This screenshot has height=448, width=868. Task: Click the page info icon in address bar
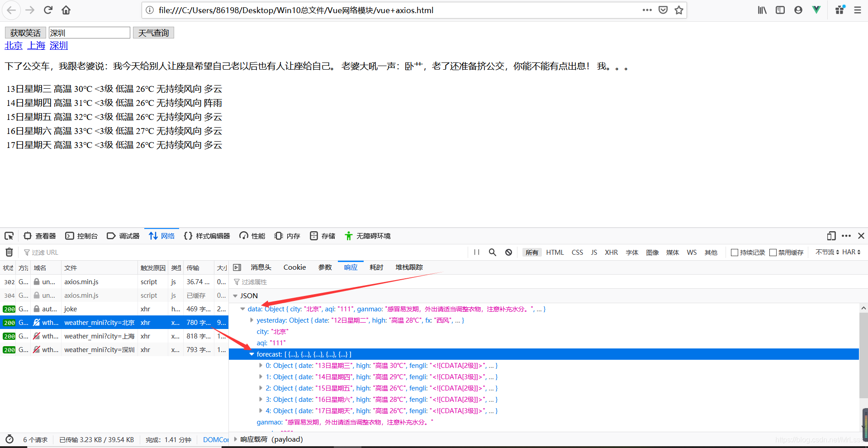(150, 10)
